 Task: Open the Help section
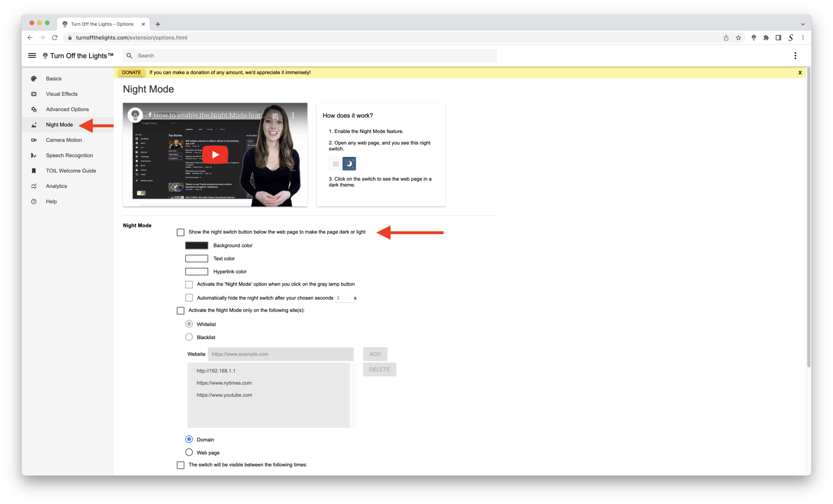tap(51, 201)
